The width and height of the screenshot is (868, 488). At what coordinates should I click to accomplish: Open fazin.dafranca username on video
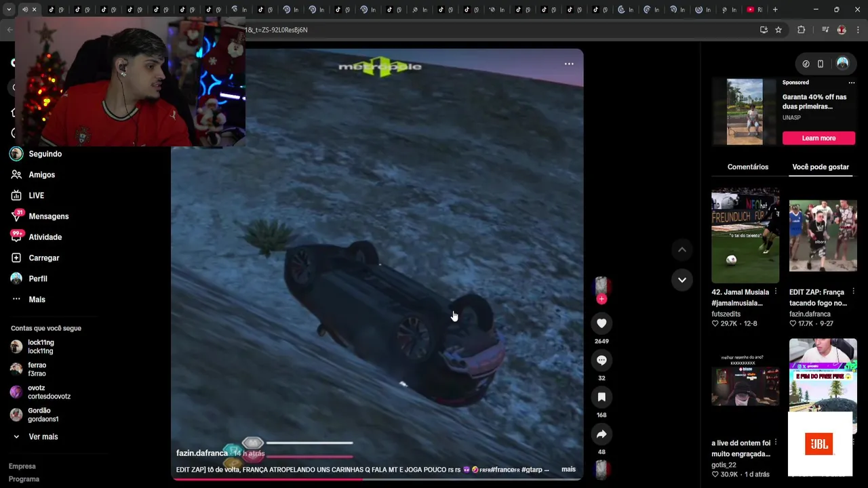click(x=202, y=453)
